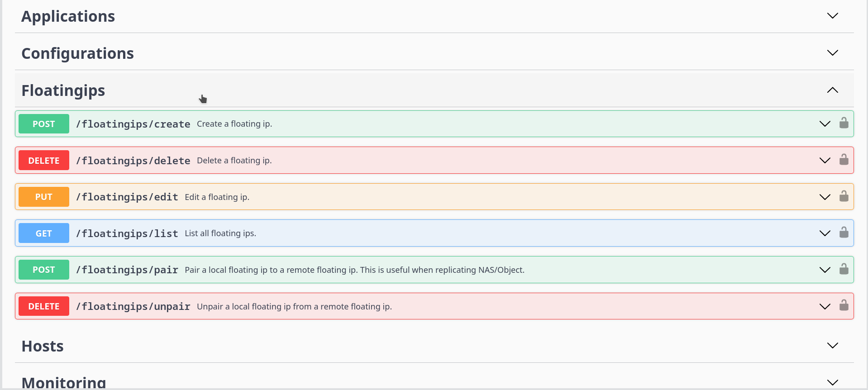Click the lock icon on /floatingips/list row
Screen dimensions: 868x390
point(844,232)
